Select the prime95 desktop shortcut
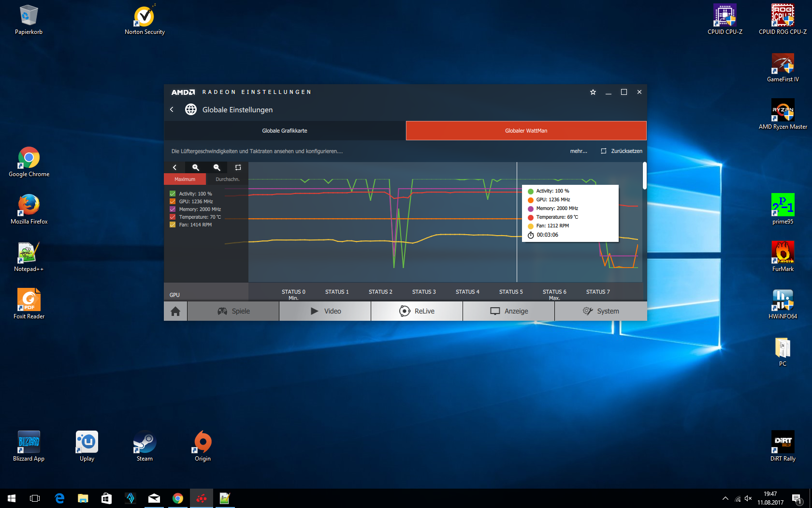Viewport: 812px width, 508px height. point(783,209)
